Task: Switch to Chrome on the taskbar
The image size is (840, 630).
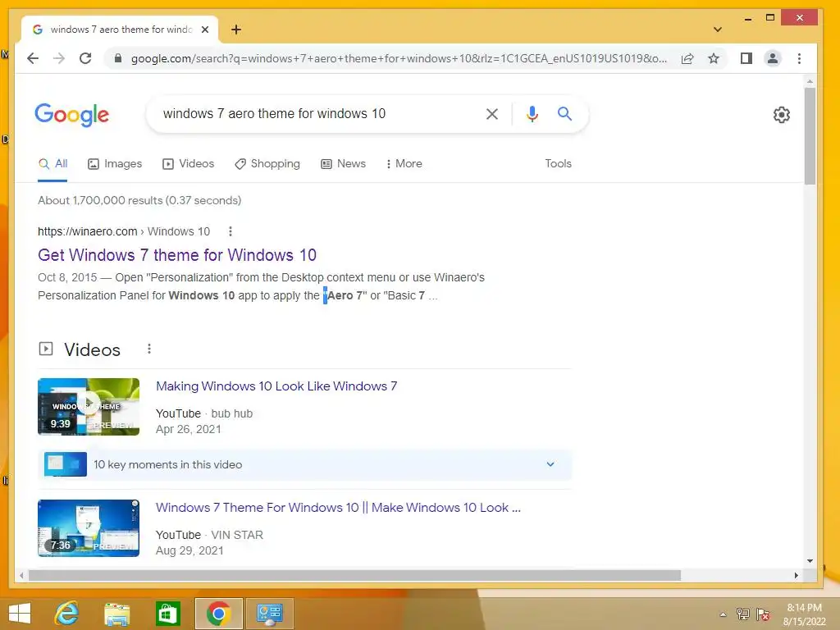Action: (x=218, y=614)
